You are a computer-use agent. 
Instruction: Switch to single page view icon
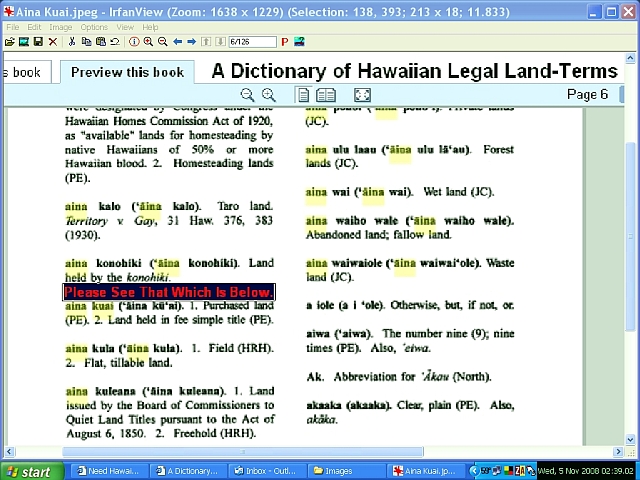pos(303,95)
